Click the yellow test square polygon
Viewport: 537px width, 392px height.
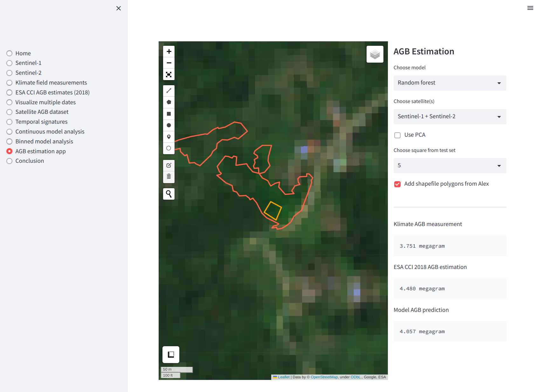click(273, 211)
